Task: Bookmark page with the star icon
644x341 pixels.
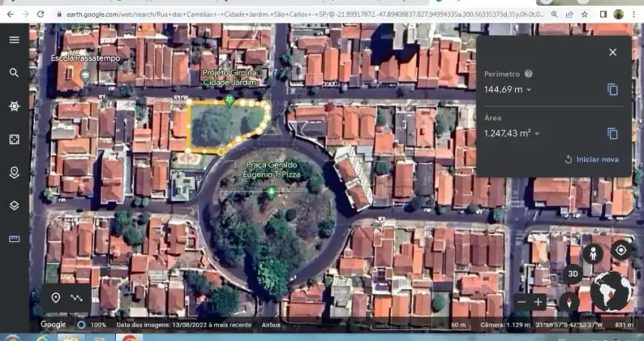Action: [584, 14]
